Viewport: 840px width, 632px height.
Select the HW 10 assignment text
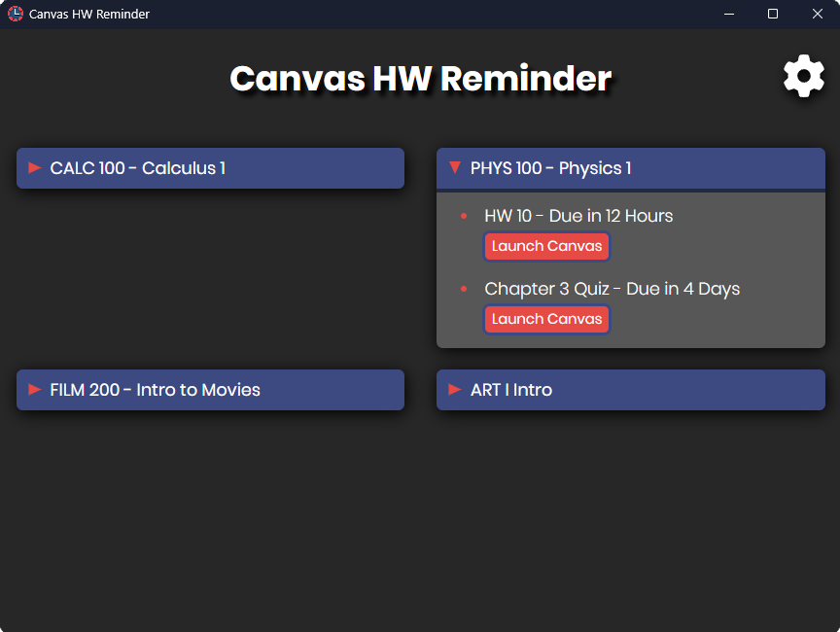tap(578, 216)
